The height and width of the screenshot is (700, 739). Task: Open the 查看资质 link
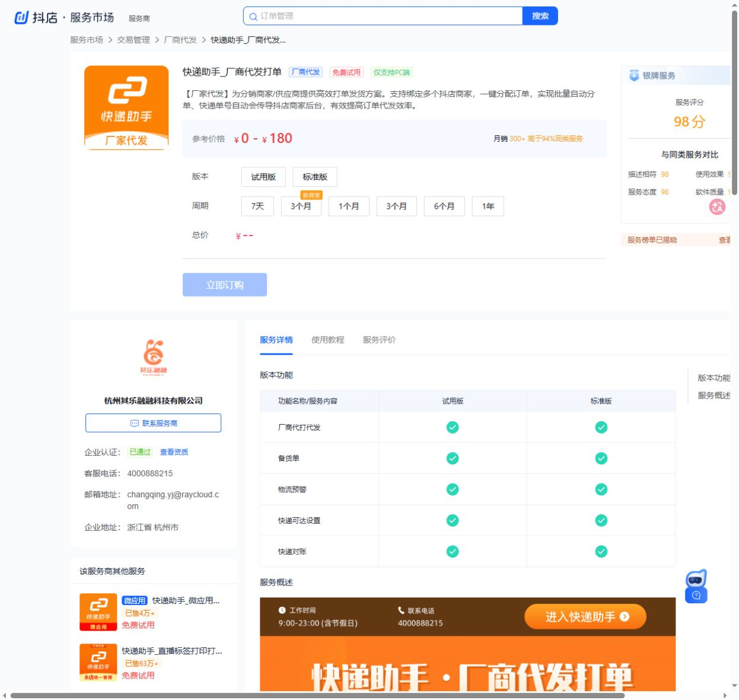point(174,452)
